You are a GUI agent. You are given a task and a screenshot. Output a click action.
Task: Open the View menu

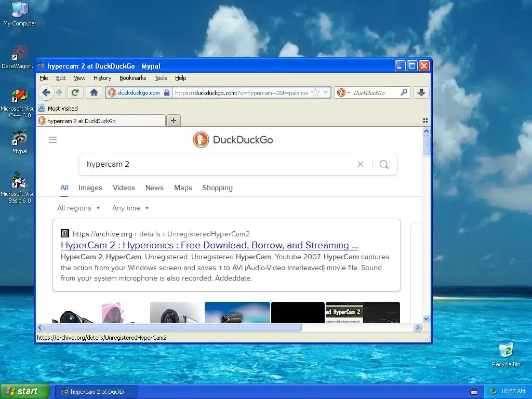[79, 78]
